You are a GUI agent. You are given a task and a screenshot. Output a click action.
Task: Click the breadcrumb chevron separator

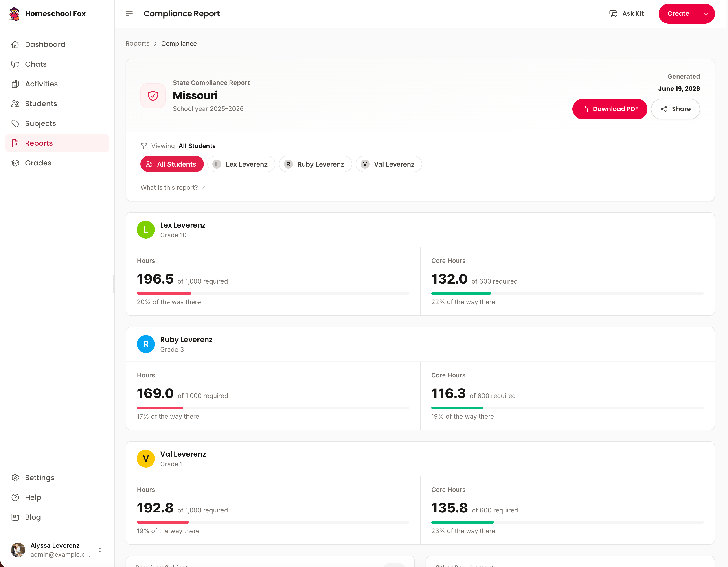(x=155, y=44)
